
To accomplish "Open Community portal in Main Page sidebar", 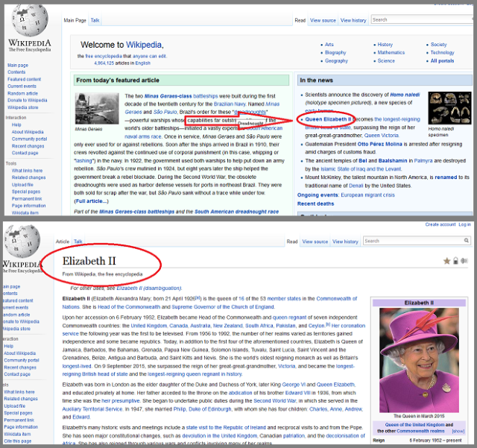I will click(30, 139).
